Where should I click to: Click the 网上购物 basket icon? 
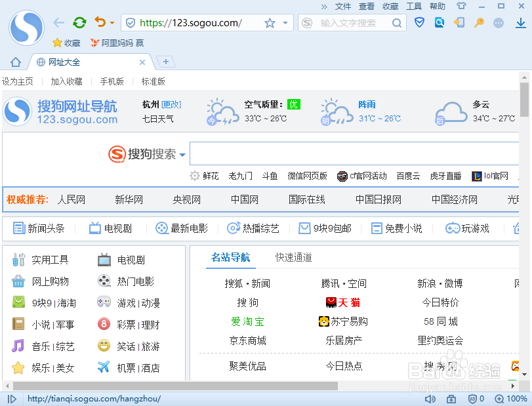point(18,281)
